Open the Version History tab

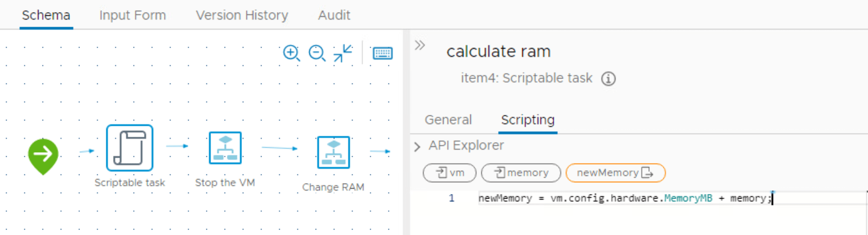[x=242, y=15]
